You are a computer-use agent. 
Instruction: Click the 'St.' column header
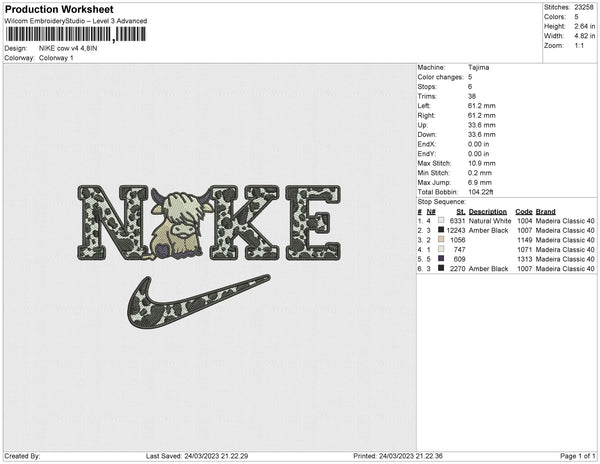(461, 212)
